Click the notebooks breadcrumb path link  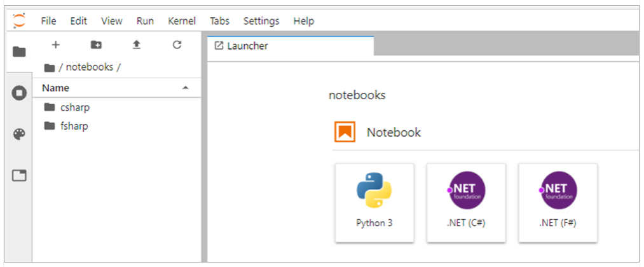[x=89, y=67]
